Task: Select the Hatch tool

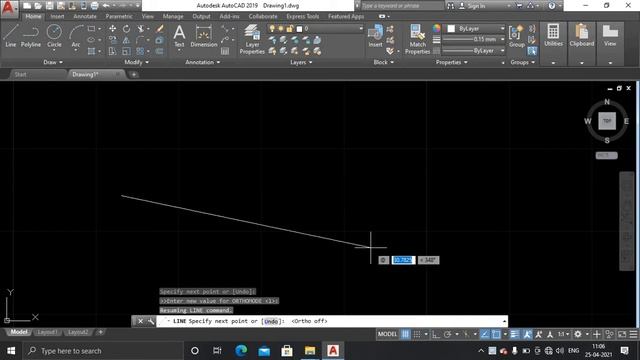Action: tap(91, 51)
